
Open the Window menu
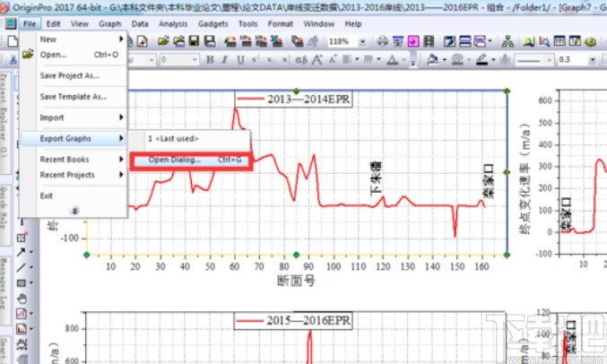pos(318,24)
